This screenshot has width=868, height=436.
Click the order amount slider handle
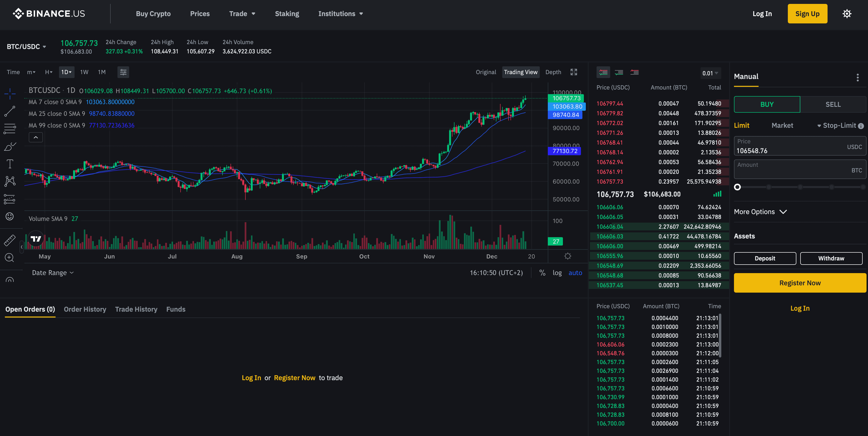point(737,187)
